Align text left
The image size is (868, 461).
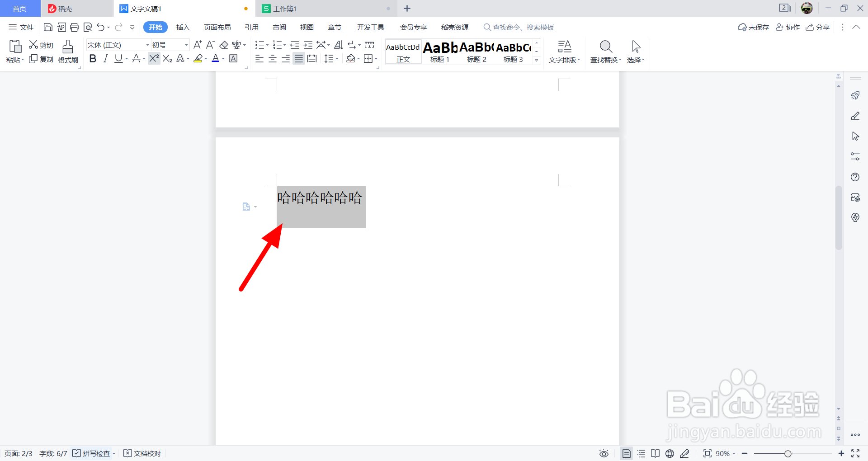(x=259, y=58)
